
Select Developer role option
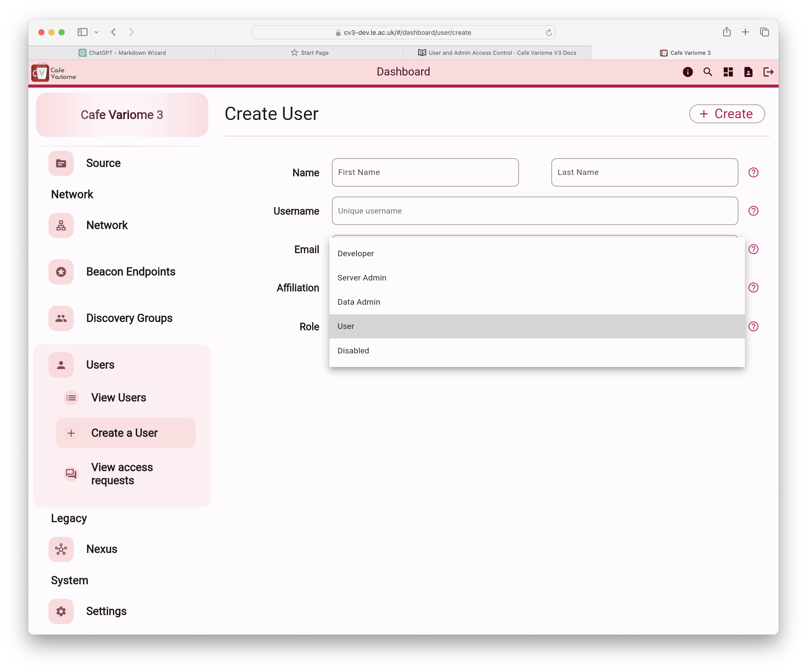[537, 254]
